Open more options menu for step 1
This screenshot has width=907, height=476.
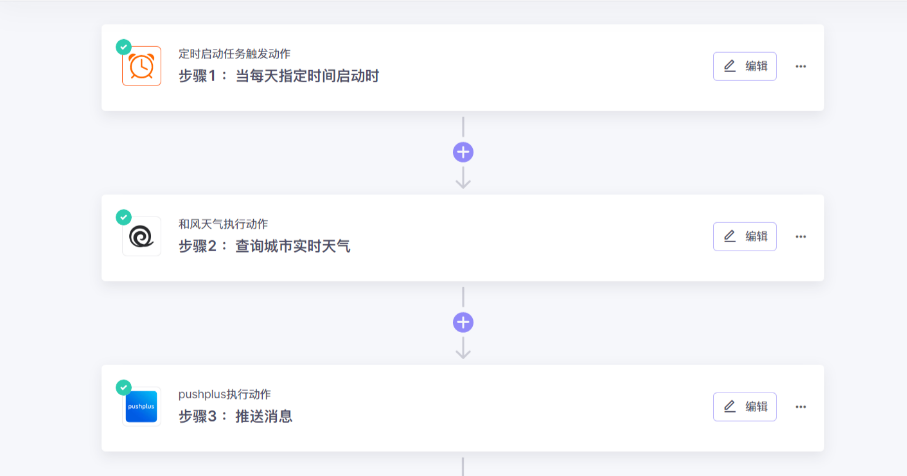pos(800,67)
